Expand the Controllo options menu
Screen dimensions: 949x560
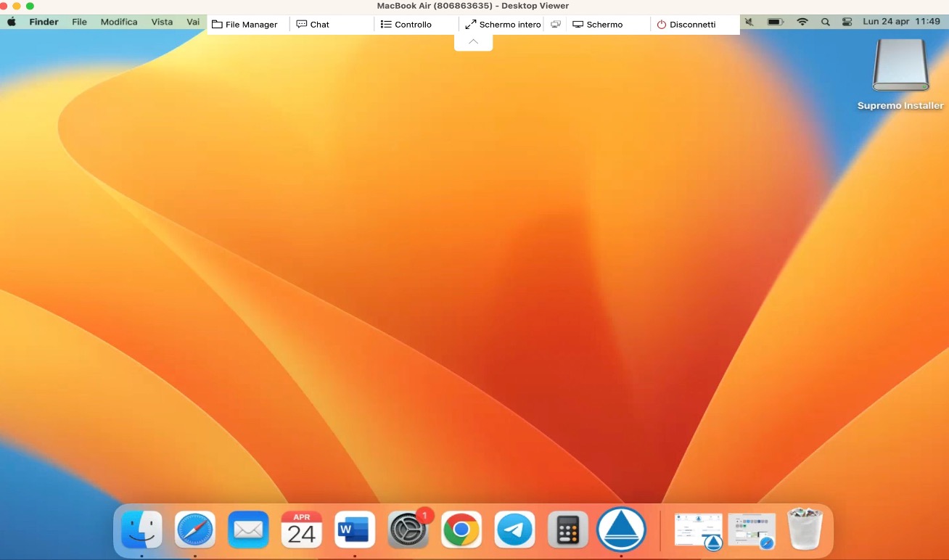(x=406, y=25)
